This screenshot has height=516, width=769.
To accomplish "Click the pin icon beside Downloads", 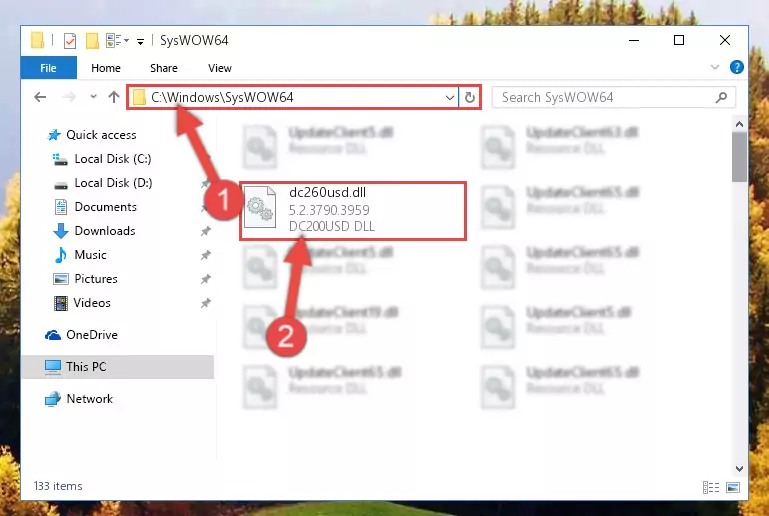I will (x=205, y=231).
